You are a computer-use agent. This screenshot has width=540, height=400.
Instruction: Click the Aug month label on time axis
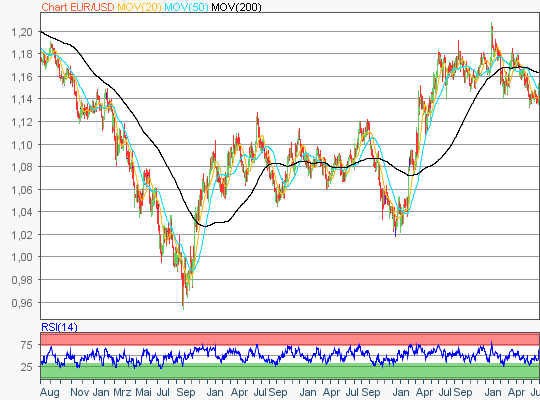coord(50,392)
